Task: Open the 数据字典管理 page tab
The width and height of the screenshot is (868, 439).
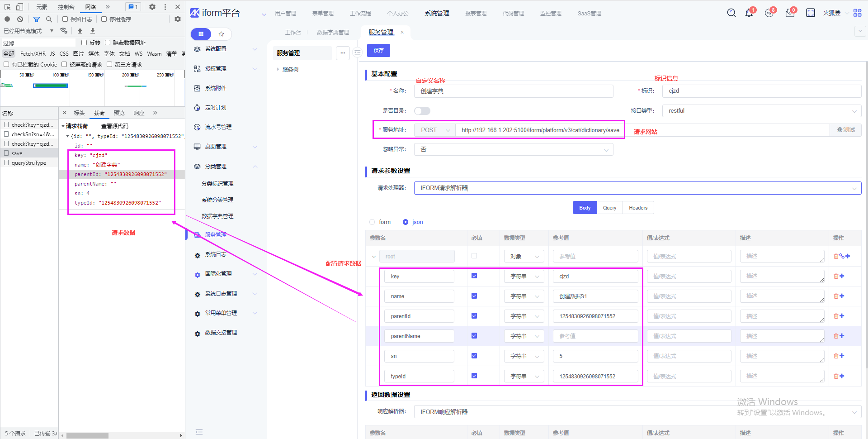Action: coord(333,33)
